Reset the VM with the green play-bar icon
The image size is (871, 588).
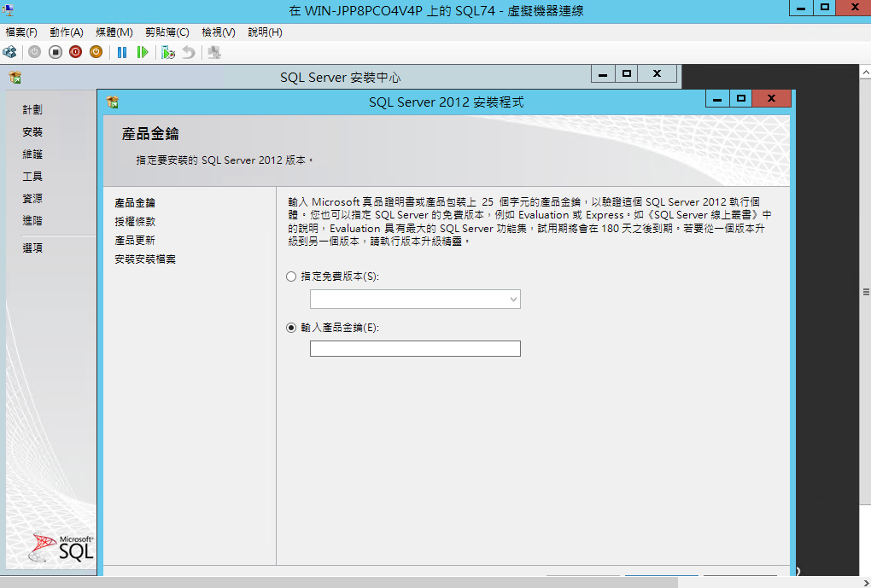tap(143, 52)
